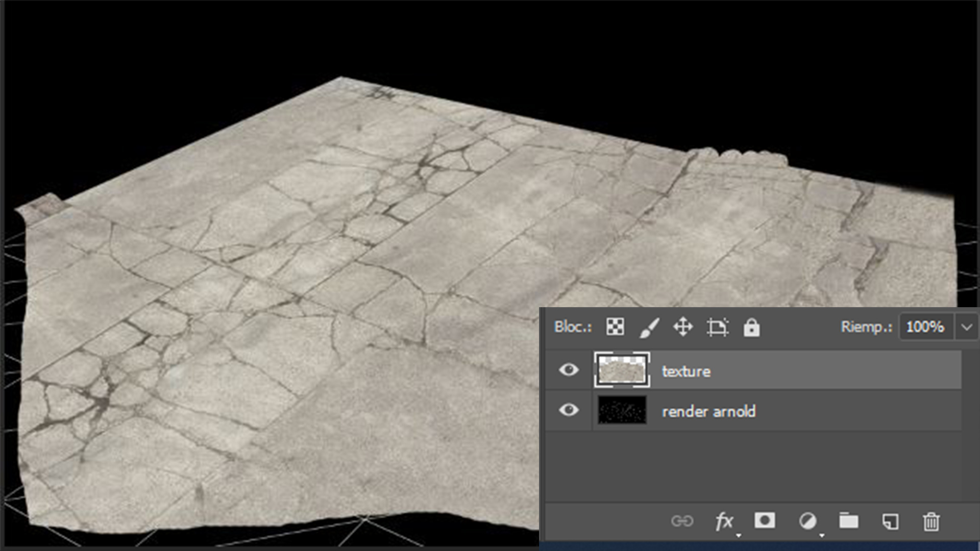
Task: Click the 100% fill value field
Action: [925, 328]
